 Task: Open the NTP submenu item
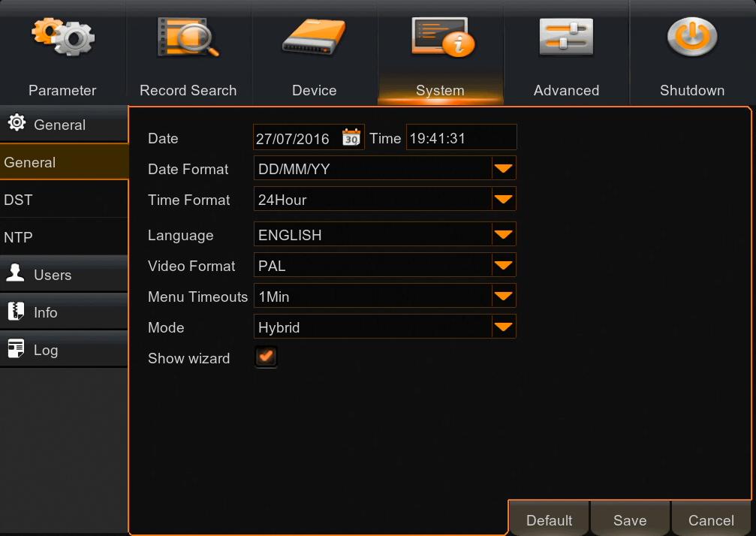(64, 237)
